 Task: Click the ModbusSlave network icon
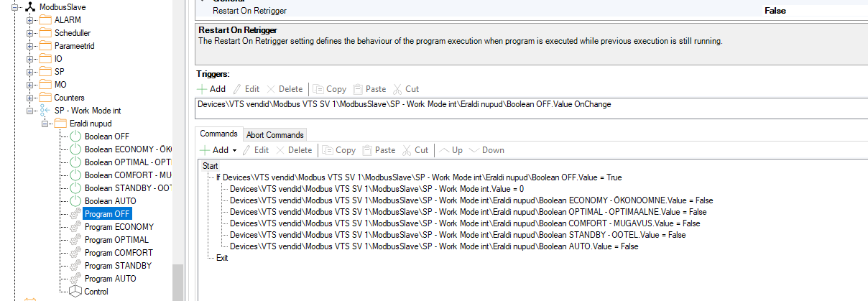[30, 6]
